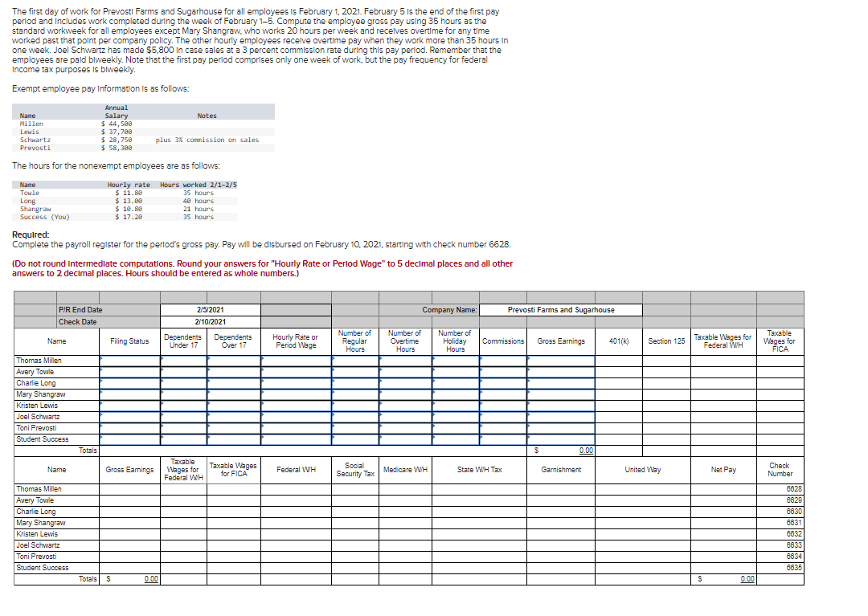Select the Section 125 column header
The height and width of the screenshot is (616, 868).
(x=666, y=341)
